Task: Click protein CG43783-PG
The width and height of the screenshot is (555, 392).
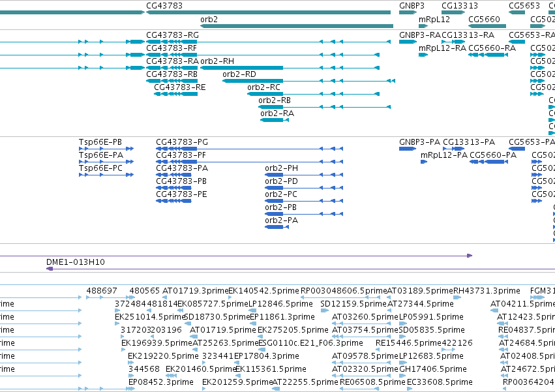Action: click(182, 142)
